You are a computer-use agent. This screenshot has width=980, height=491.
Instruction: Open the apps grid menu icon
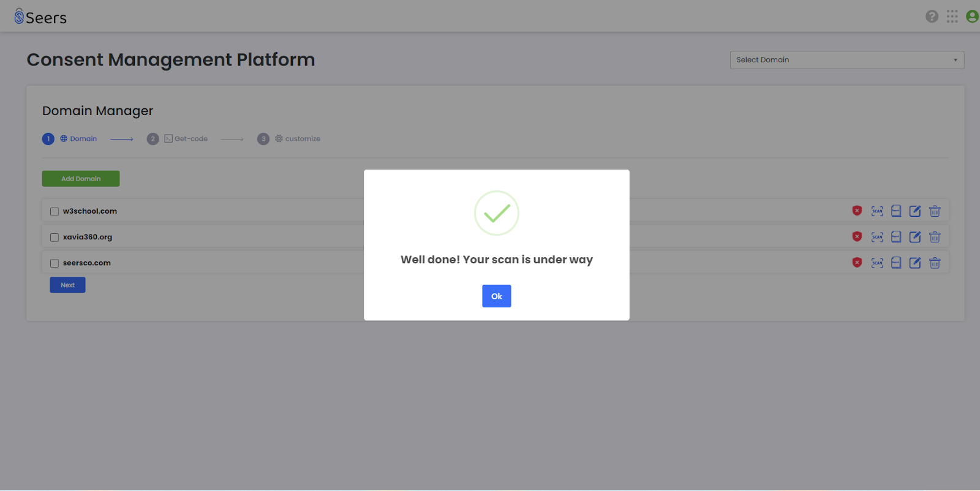click(952, 17)
